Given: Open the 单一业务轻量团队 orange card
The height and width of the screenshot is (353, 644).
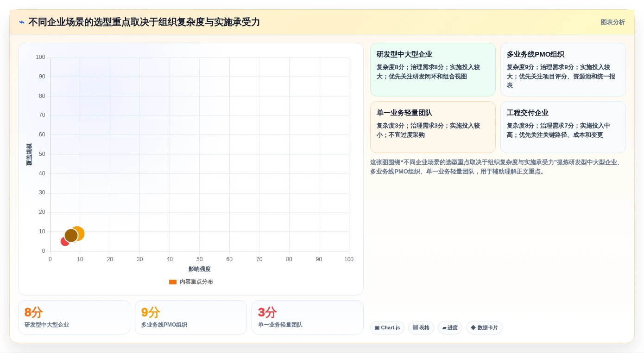Looking at the screenshot, I should coord(433,127).
